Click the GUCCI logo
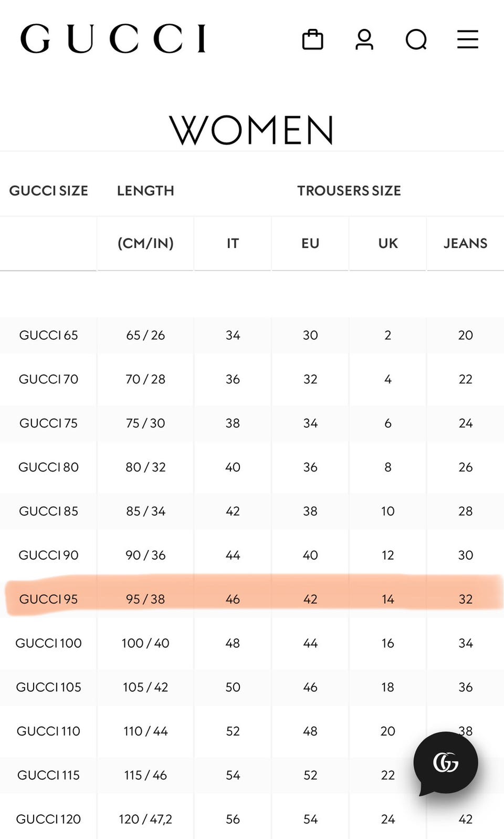The width and height of the screenshot is (504, 839). pyautogui.click(x=113, y=38)
